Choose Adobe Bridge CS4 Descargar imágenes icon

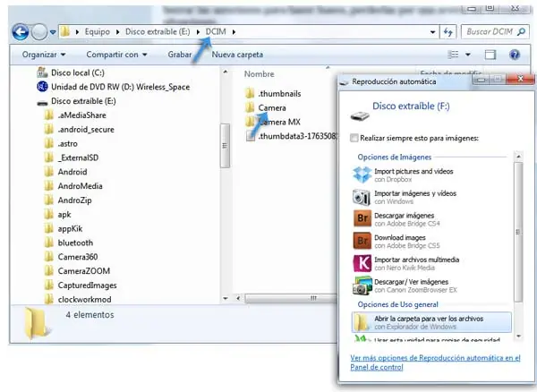(362, 219)
